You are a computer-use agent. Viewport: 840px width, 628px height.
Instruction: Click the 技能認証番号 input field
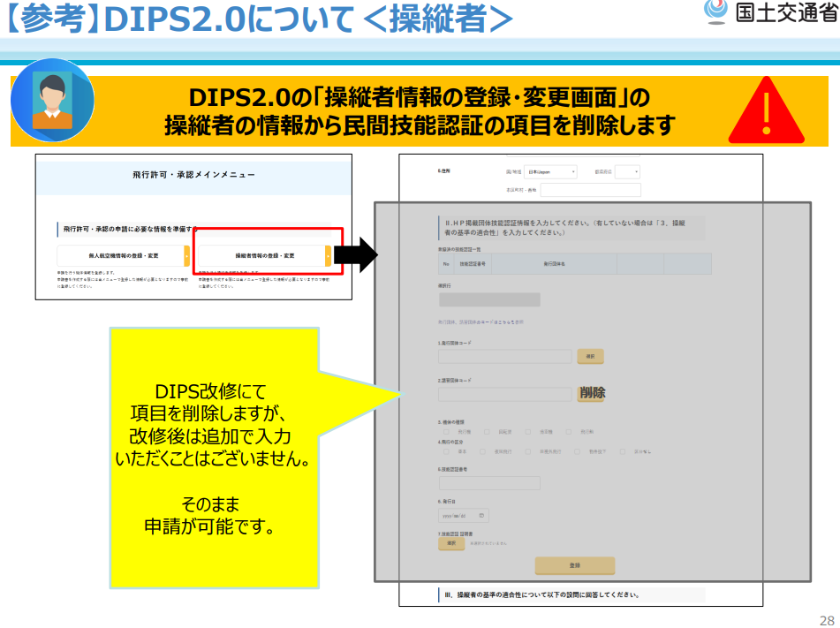(488, 483)
